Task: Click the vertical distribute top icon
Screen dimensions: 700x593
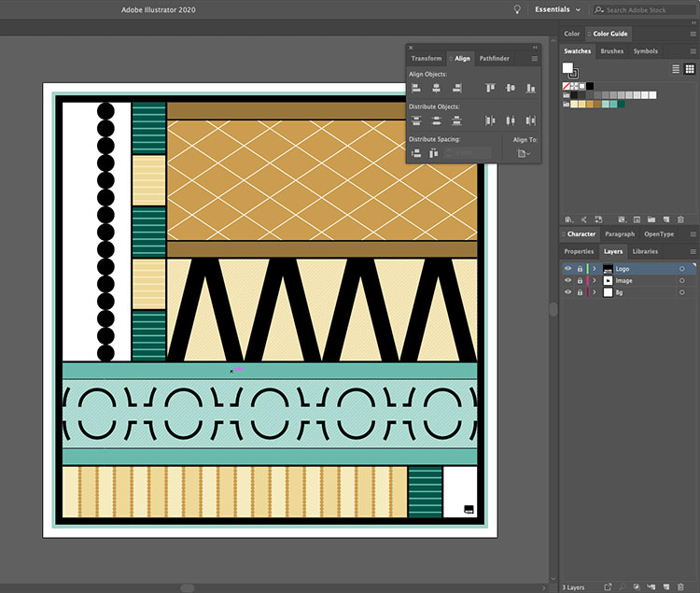Action: click(416, 120)
